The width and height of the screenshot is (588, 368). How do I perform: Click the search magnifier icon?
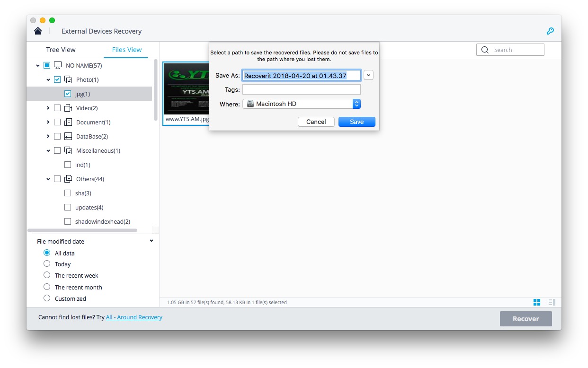[485, 50]
